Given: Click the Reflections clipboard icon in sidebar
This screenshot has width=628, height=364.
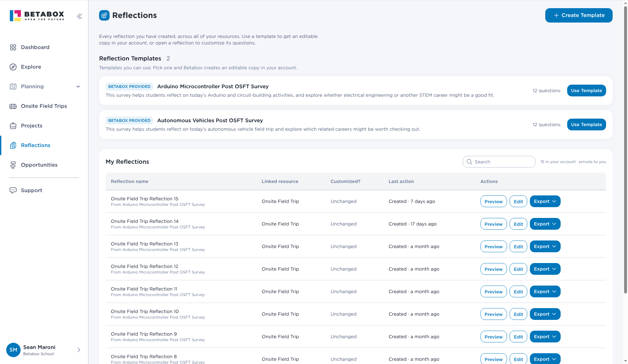Looking at the screenshot, I should point(13,145).
